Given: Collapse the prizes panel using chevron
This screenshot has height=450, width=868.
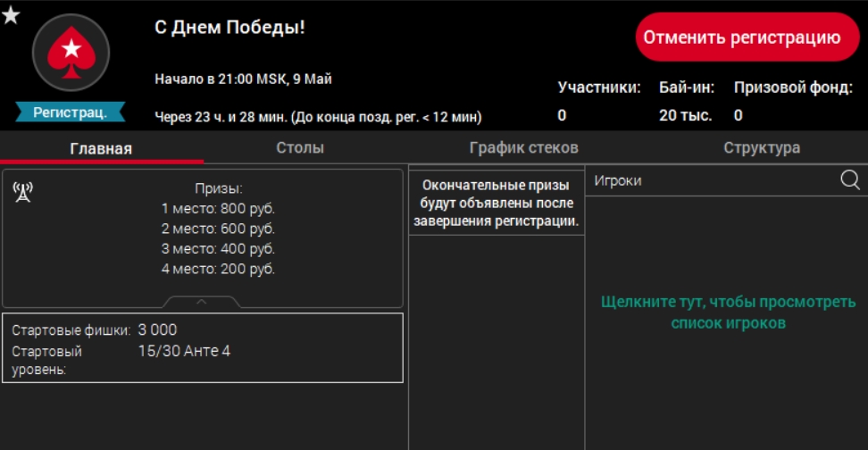Looking at the screenshot, I should click(202, 302).
